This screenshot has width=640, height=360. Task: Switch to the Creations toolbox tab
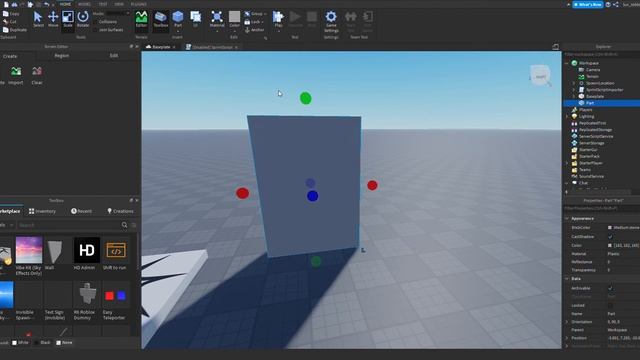click(x=120, y=211)
